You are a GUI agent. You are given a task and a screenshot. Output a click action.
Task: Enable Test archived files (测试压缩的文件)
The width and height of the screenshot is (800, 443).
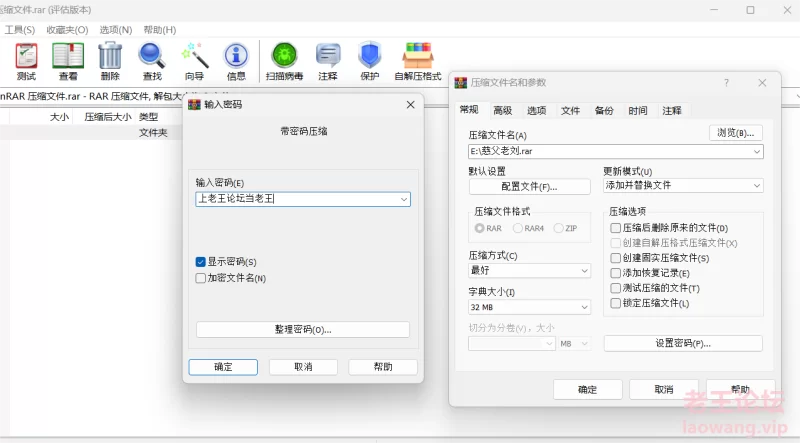tap(616, 288)
